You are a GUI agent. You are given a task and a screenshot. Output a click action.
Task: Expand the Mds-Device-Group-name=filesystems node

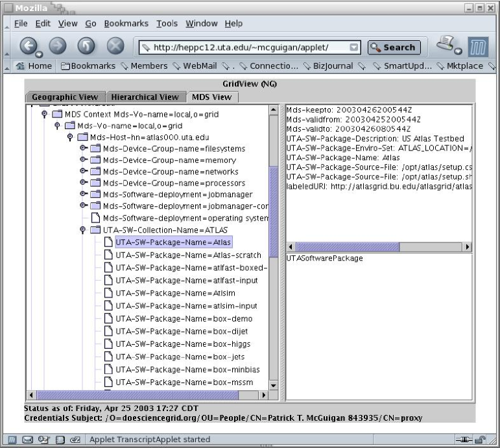pyautogui.click(x=84, y=148)
